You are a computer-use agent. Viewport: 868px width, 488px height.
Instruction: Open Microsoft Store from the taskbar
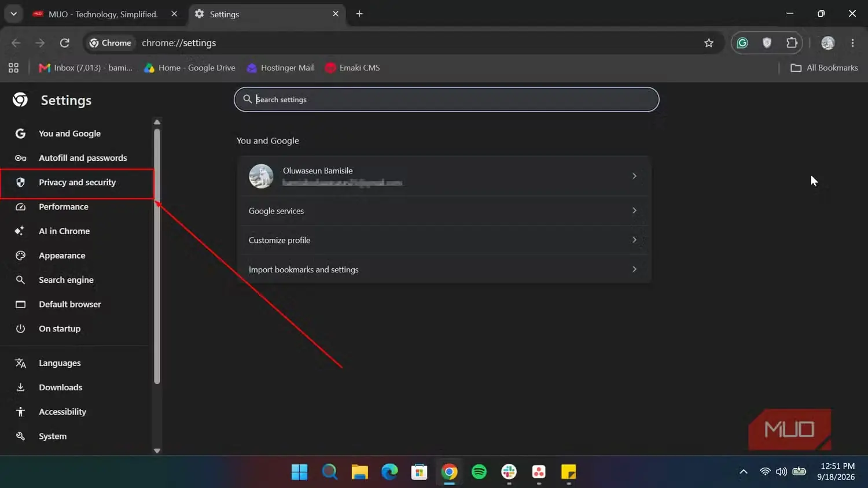(420, 472)
